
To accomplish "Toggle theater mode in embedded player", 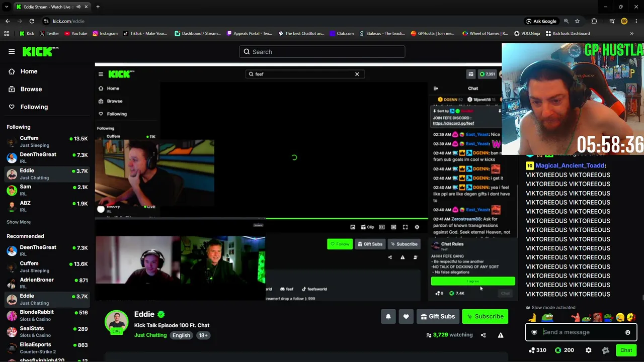I will [x=393, y=227].
